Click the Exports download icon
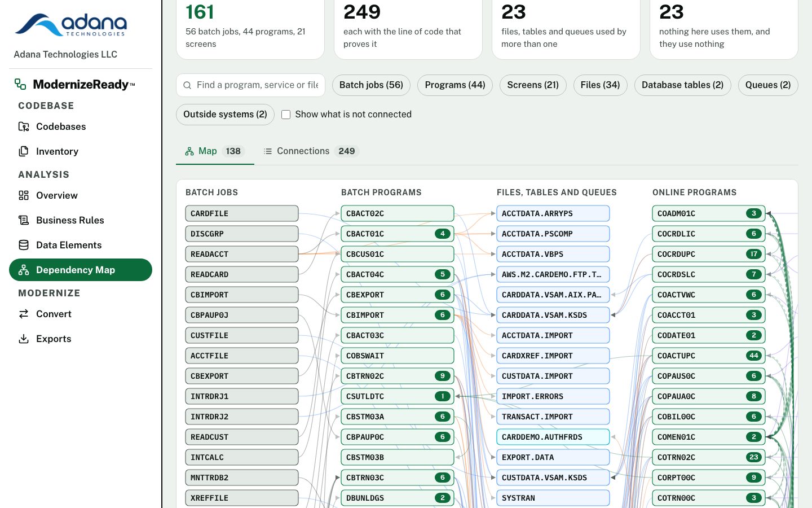 (24, 339)
